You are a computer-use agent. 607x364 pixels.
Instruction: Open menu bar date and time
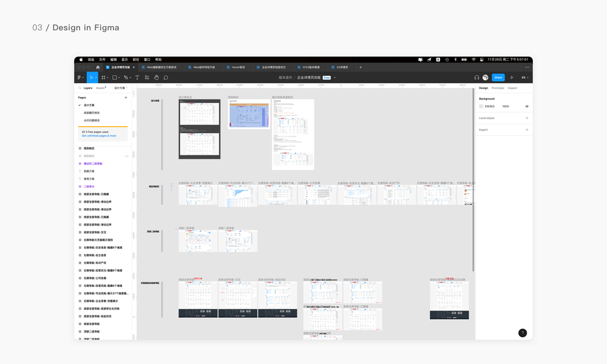point(507,59)
